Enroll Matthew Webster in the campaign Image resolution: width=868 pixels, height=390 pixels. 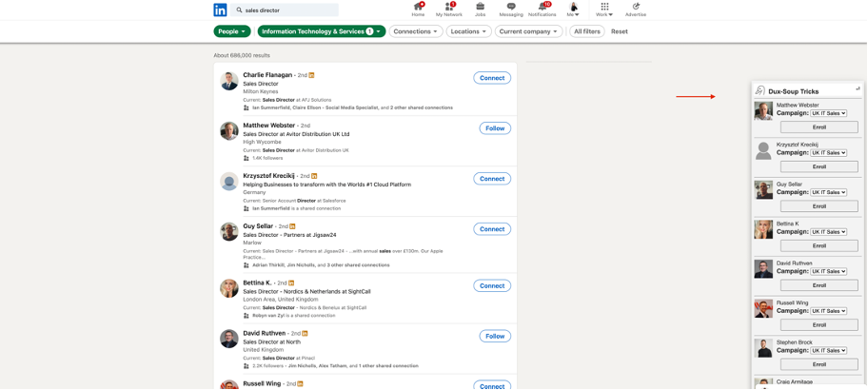[x=819, y=127]
